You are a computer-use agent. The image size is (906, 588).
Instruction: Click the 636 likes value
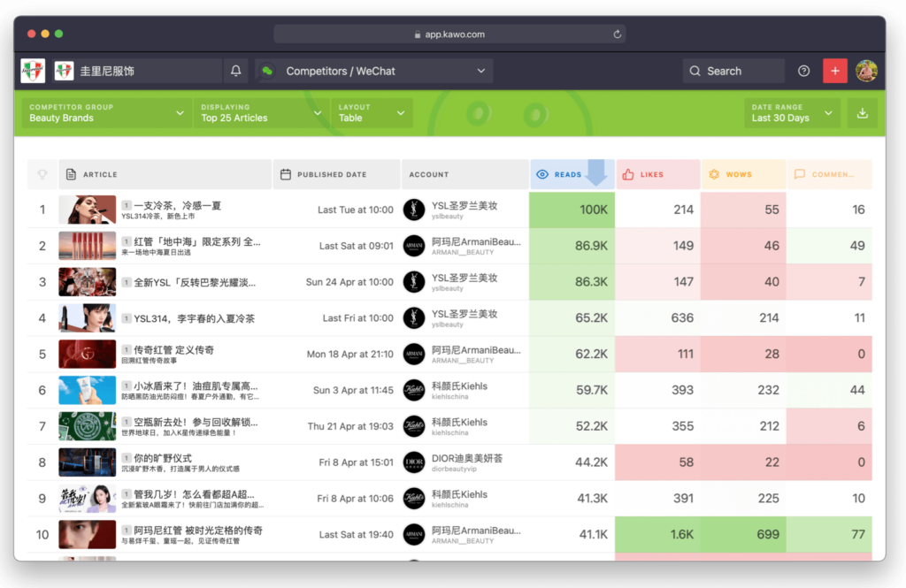pyautogui.click(x=682, y=318)
